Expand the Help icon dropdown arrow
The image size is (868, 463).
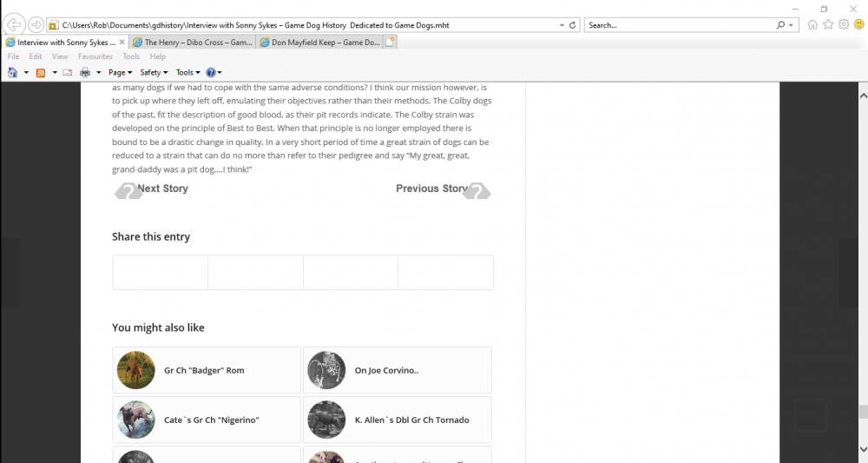[x=220, y=73]
